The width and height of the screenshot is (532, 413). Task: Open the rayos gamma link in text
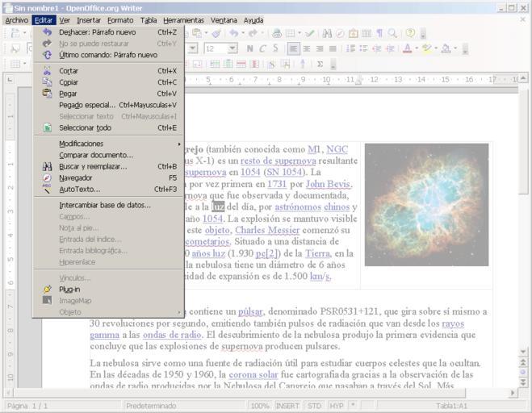pos(452,323)
